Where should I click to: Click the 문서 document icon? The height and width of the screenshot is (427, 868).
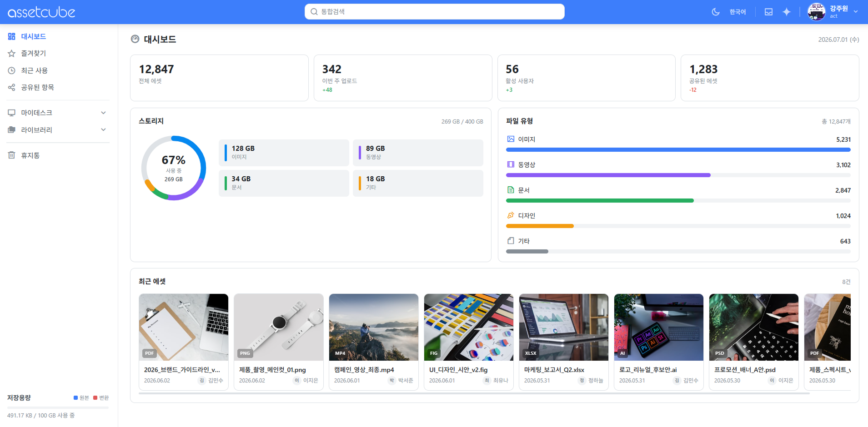[x=511, y=190]
